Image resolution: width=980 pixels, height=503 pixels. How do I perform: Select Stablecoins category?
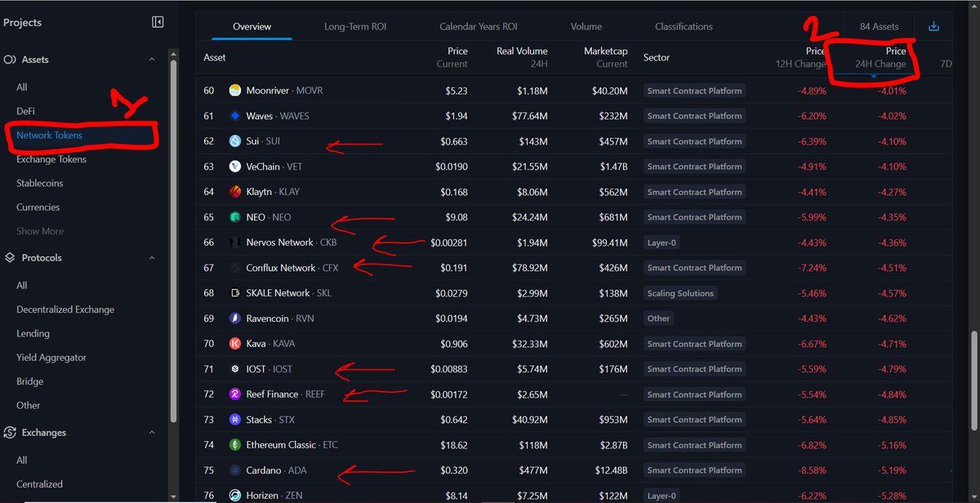coord(39,183)
